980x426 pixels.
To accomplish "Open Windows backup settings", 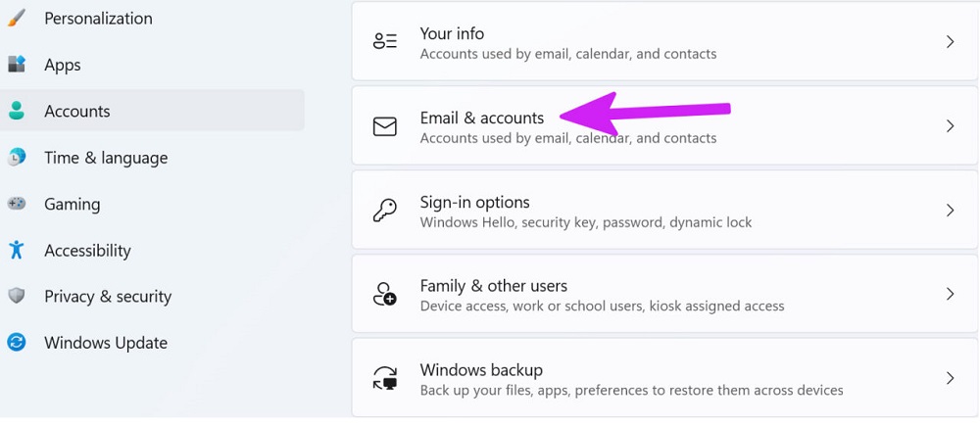I will tap(481, 370).
